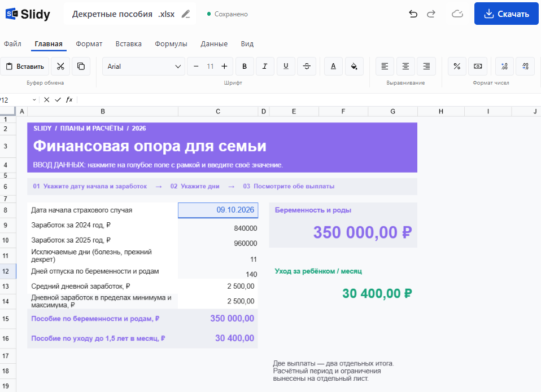Redo the last action

(431, 14)
